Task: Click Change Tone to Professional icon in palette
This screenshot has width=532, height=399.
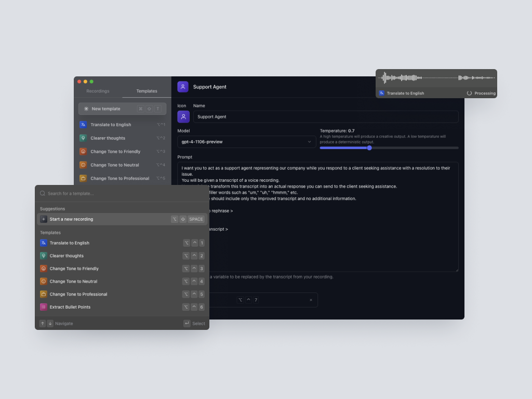Action: pos(44,294)
